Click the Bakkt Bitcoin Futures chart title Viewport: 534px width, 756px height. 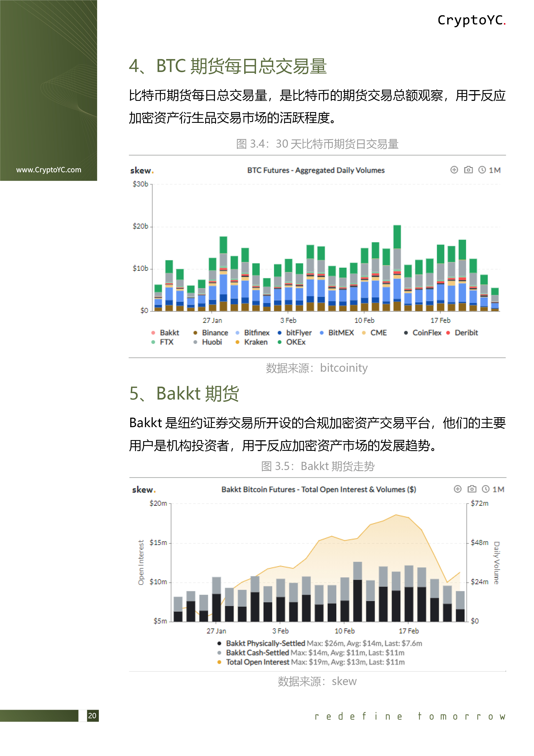(x=319, y=489)
